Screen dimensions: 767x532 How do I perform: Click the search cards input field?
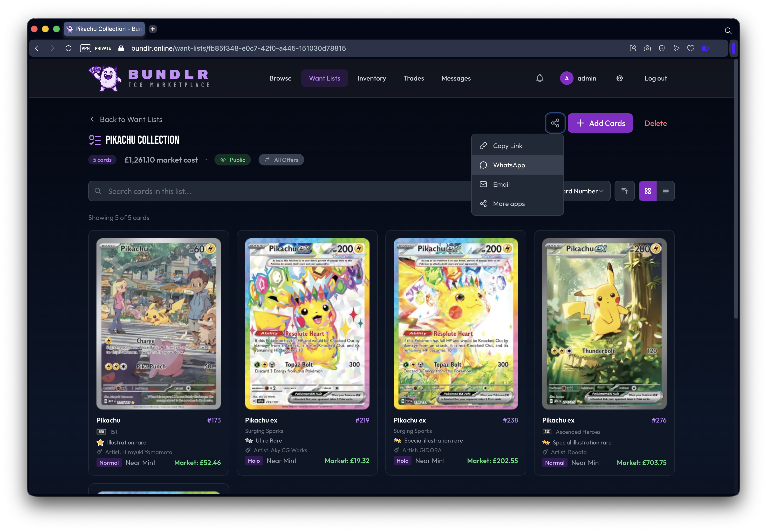(x=280, y=191)
